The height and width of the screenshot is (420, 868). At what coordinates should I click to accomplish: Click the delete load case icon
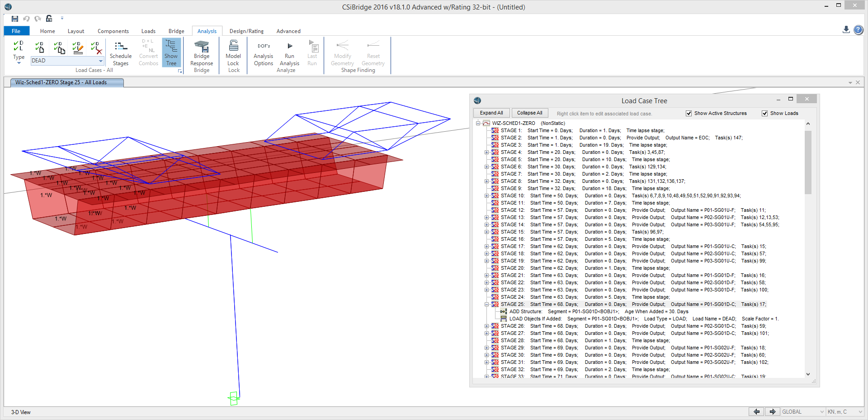pyautogui.click(x=96, y=48)
